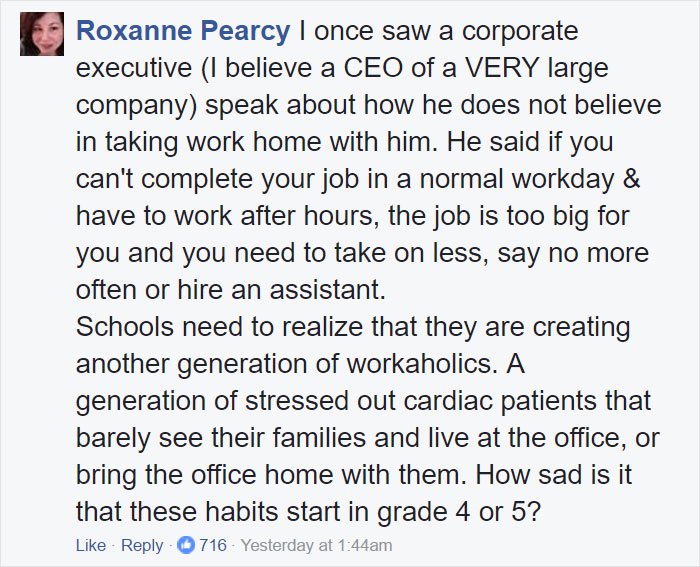700x567 pixels.
Task: Click the word 'company)' in the comment
Action: coord(136,106)
